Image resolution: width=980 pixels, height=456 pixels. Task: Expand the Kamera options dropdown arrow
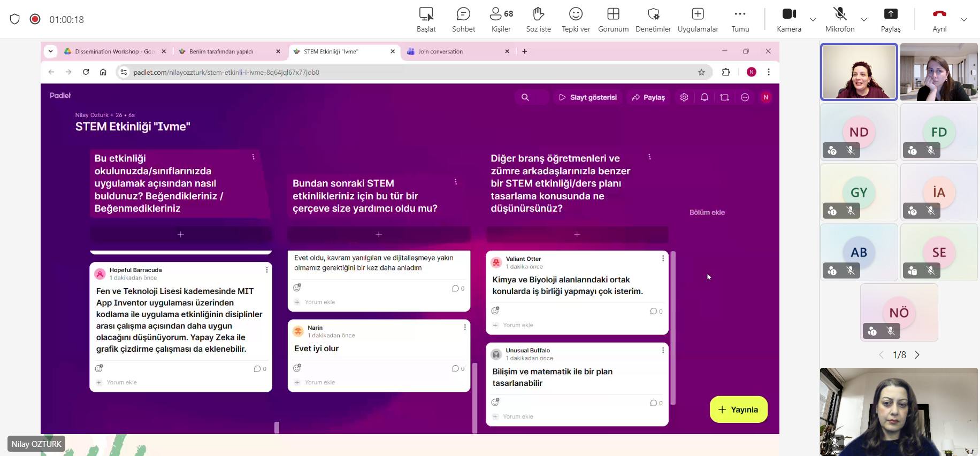click(813, 20)
